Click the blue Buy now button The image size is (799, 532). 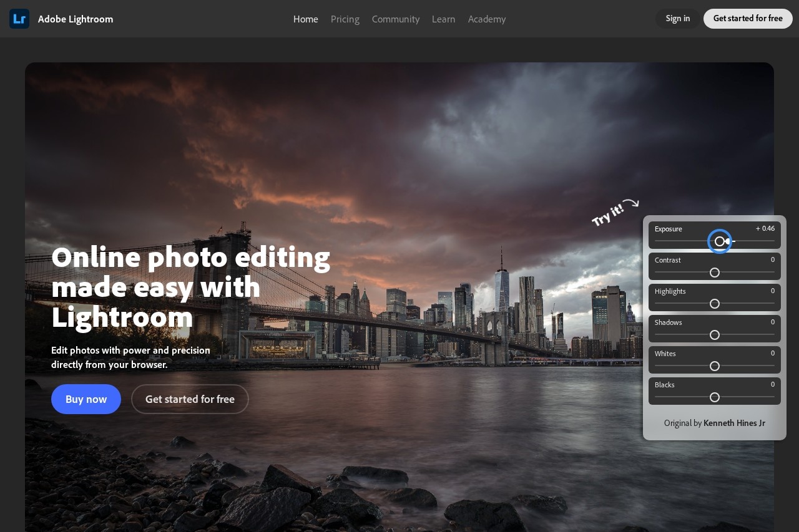86,399
